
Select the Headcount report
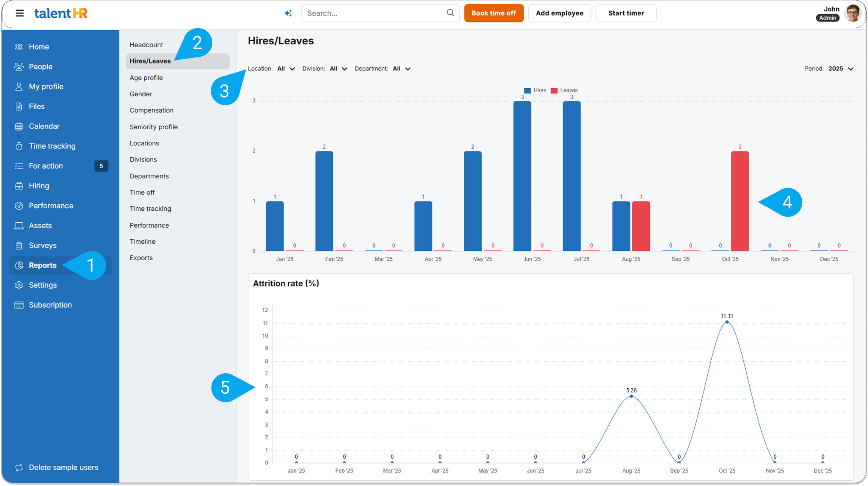click(x=146, y=45)
